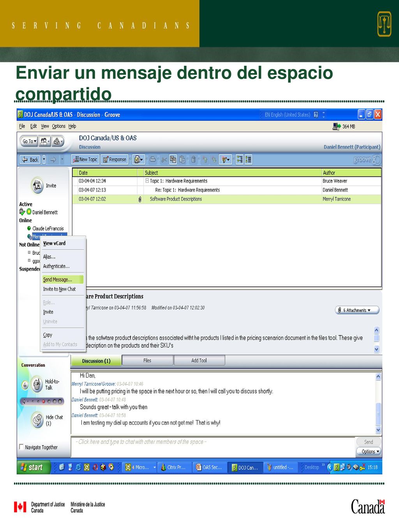Open the mark read filter dropdown

pos(225,159)
